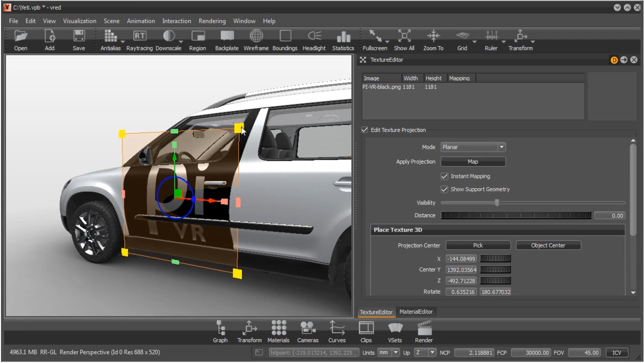The height and width of the screenshot is (363, 644).
Task: Select the TextureEditor tab
Action: coord(376,312)
